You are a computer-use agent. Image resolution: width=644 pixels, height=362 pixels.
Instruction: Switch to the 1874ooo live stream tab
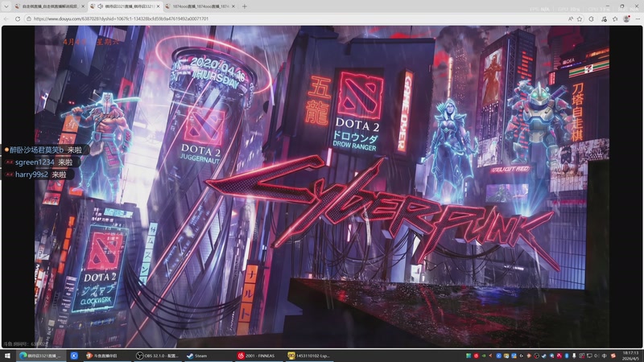click(200, 6)
